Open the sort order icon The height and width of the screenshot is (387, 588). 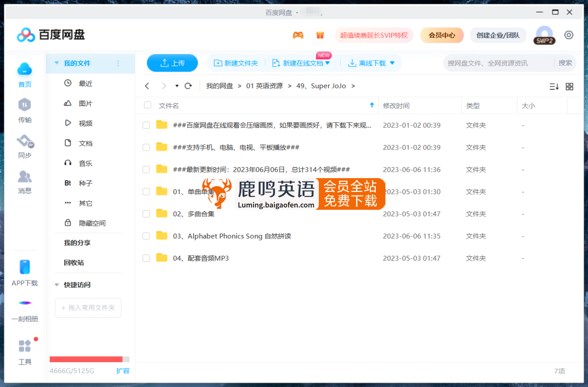554,86
